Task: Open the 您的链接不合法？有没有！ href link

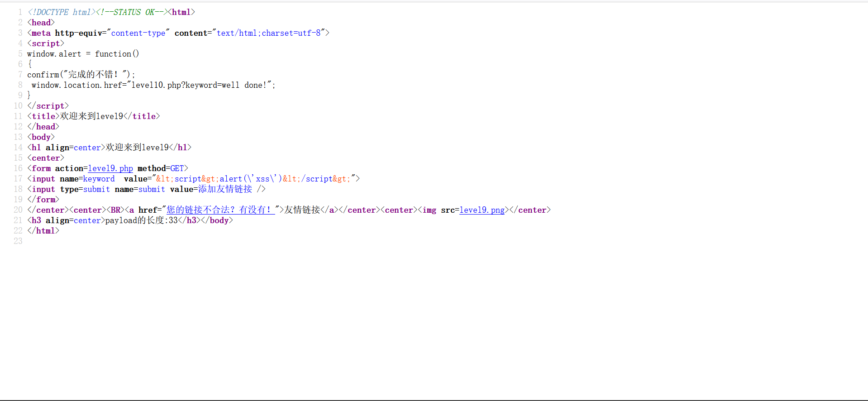Action: tap(220, 210)
